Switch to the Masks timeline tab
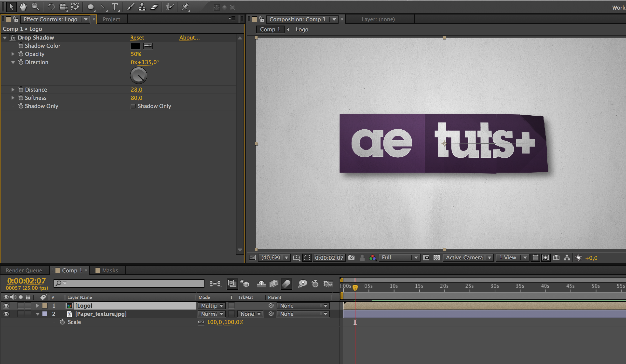Viewport: 626px width, 364px height. click(107, 270)
